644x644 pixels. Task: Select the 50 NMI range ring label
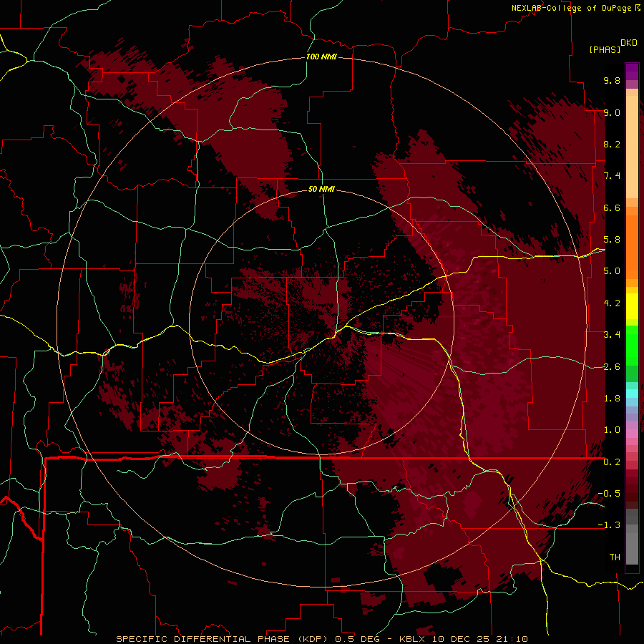pos(321,189)
